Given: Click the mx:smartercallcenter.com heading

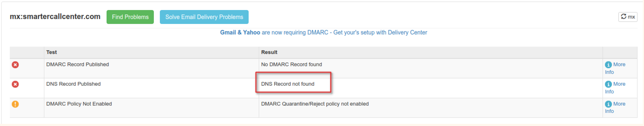Looking at the screenshot, I should [55, 17].
